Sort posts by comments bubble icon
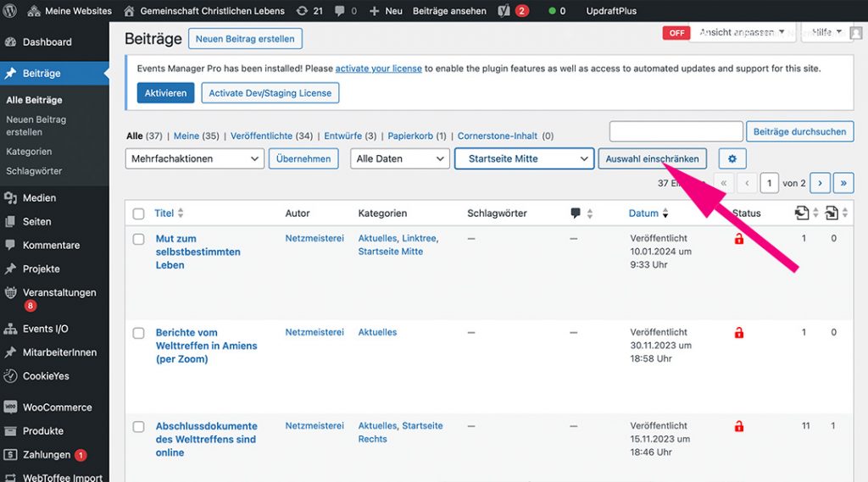This screenshot has height=482, width=868. tap(576, 213)
